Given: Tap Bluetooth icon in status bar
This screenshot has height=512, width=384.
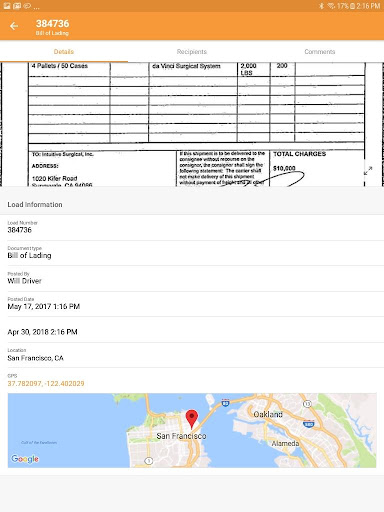Looking at the screenshot, I should click(x=321, y=6).
